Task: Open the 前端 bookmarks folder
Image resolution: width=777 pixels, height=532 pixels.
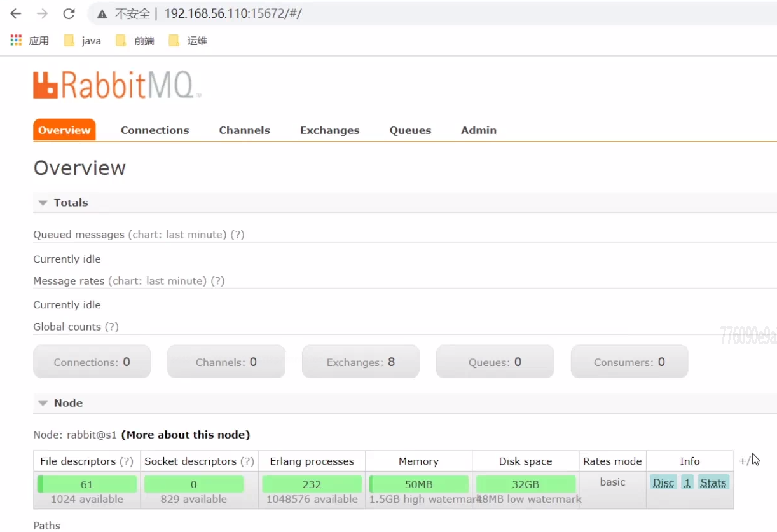Action: point(135,41)
